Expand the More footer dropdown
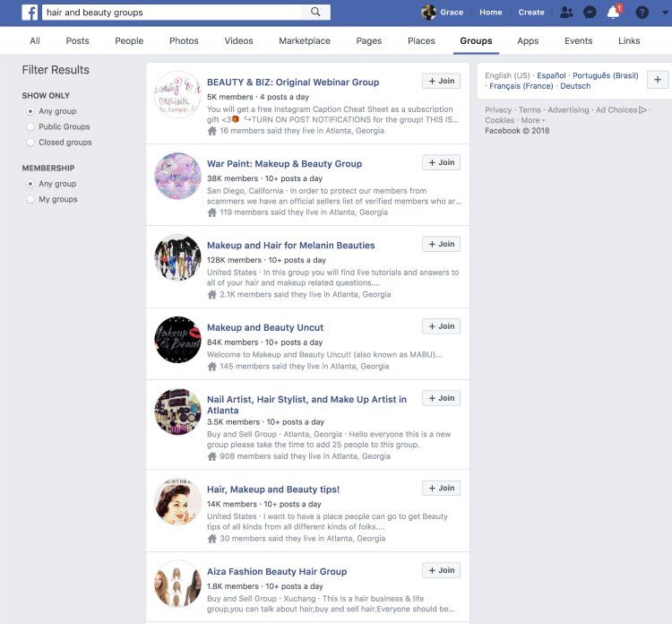The width and height of the screenshot is (672, 624). tap(533, 120)
